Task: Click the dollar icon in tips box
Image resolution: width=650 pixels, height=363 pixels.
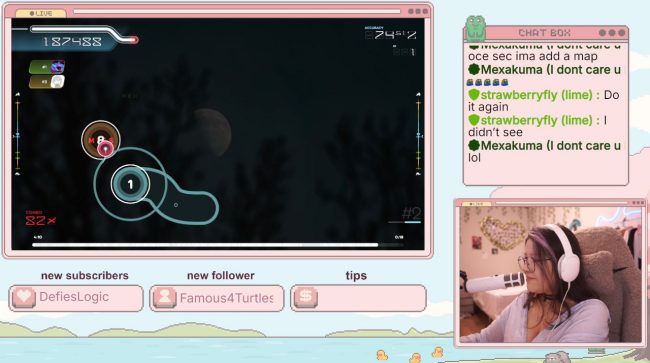Action: tap(306, 297)
